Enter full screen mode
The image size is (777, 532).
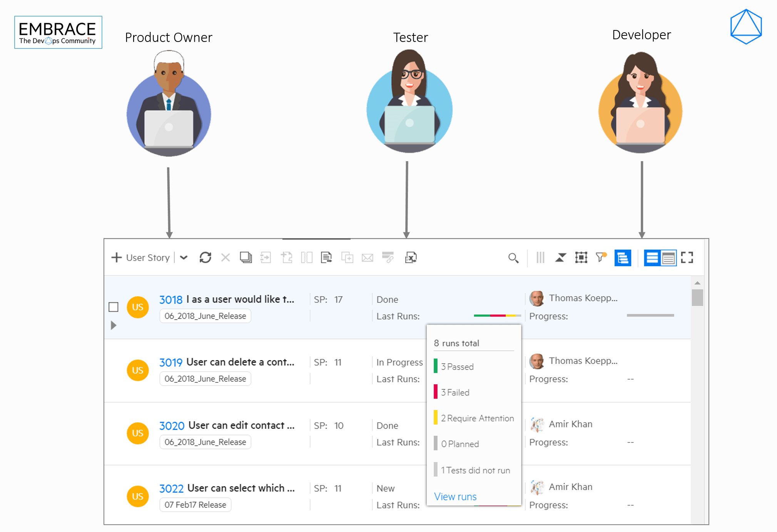click(x=687, y=257)
